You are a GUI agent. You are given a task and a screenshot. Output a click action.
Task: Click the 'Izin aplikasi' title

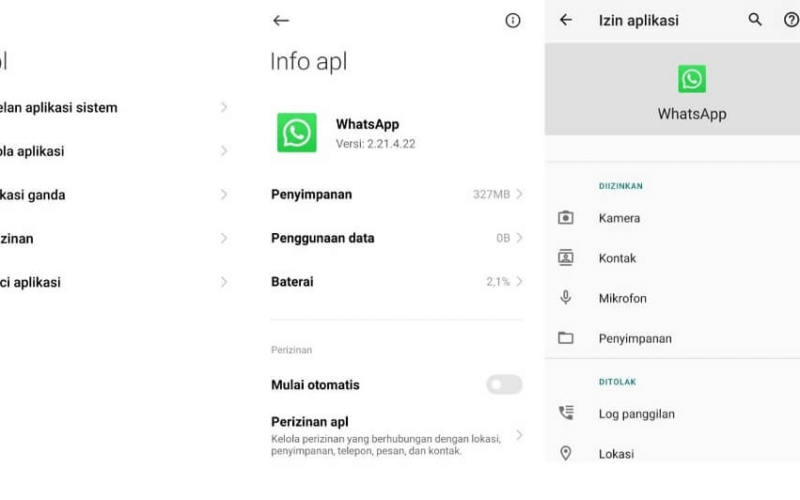[x=639, y=20]
